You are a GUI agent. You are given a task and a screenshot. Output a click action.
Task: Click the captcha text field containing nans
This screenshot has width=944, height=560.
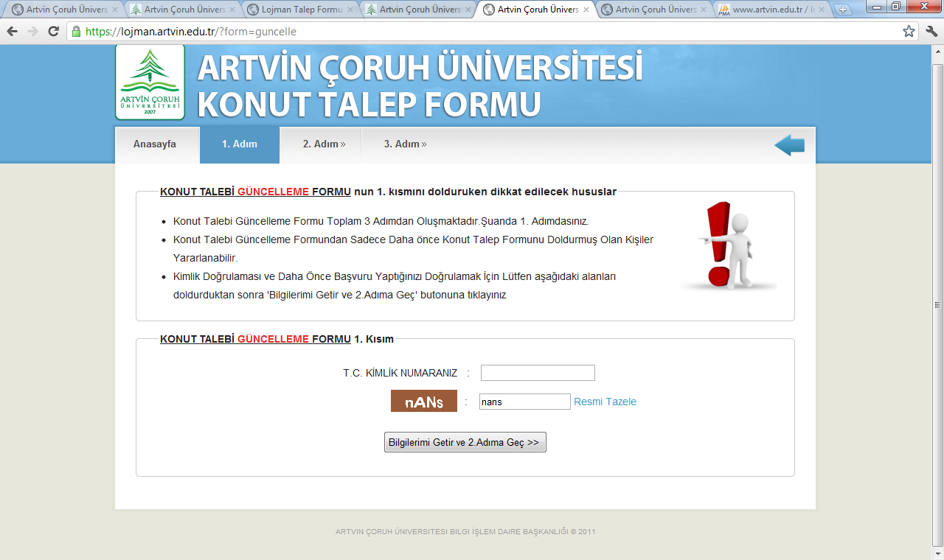click(525, 402)
